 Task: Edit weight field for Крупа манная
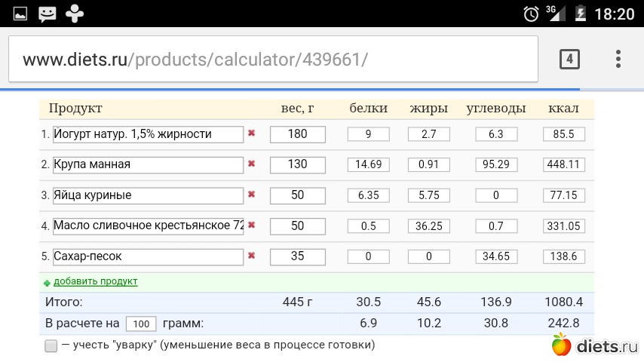click(x=297, y=164)
